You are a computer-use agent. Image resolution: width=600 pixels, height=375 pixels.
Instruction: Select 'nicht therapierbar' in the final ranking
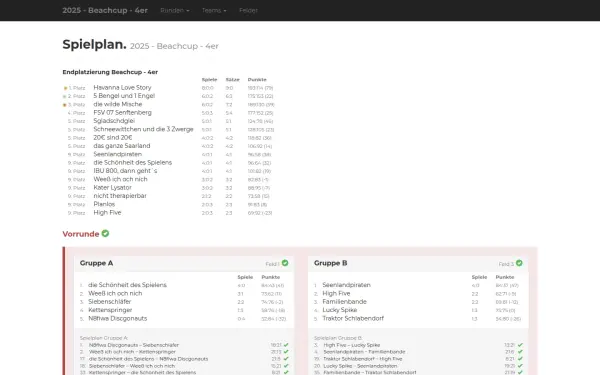pos(120,196)
